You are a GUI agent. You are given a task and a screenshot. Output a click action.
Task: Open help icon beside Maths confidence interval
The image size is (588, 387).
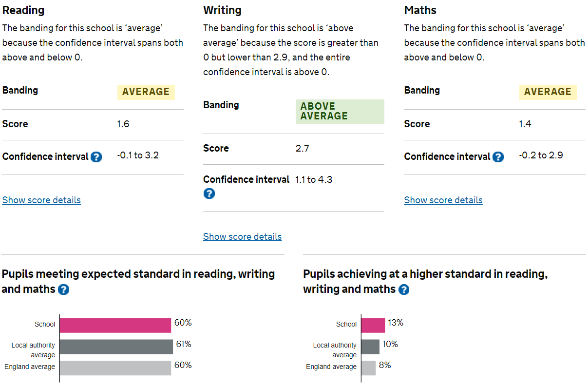[x=498, y=157]
